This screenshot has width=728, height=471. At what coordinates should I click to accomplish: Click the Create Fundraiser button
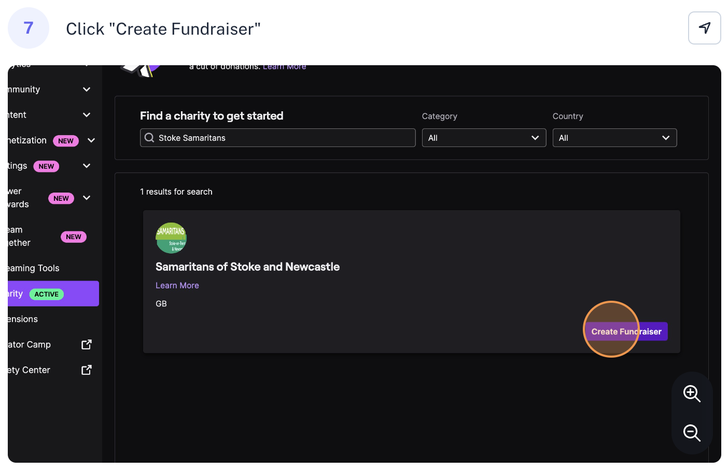626,331
